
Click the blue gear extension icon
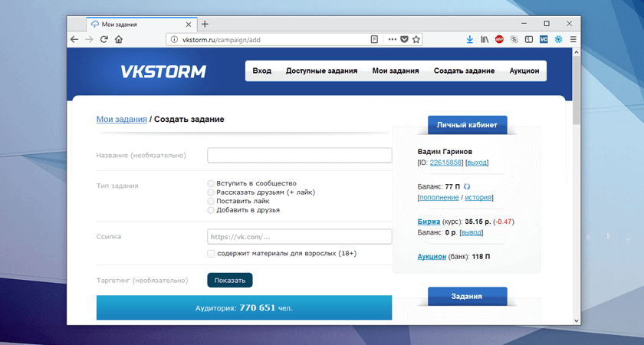click(559, 39)
